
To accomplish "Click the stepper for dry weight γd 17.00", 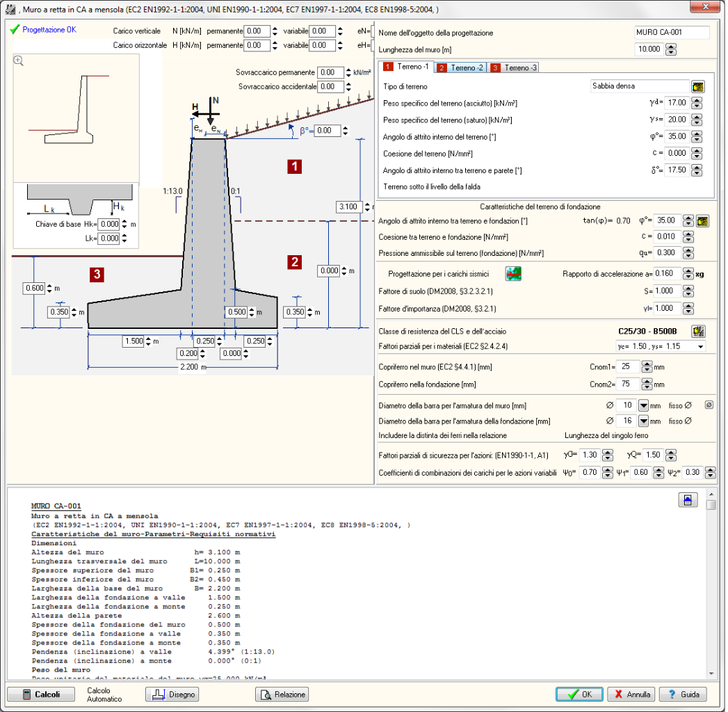I will click(x=697, y=103).
